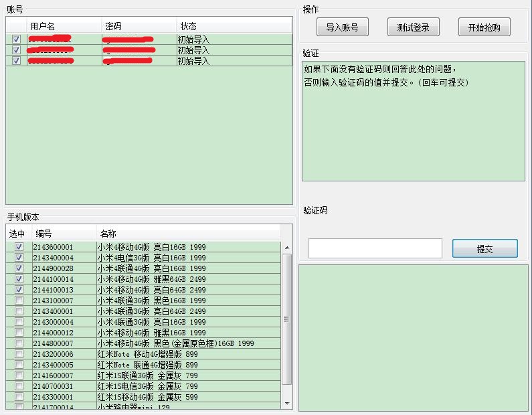Click the 编号 column header
This screenshot has height=415, width=532.
click(x=64, y=234)
